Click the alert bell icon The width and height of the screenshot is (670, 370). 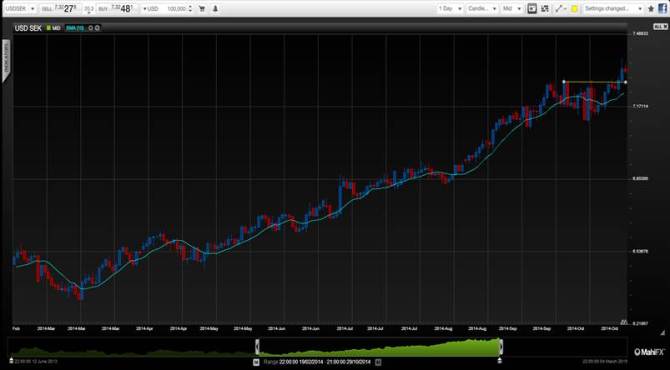pyautogui.click(x=215, y=9)
